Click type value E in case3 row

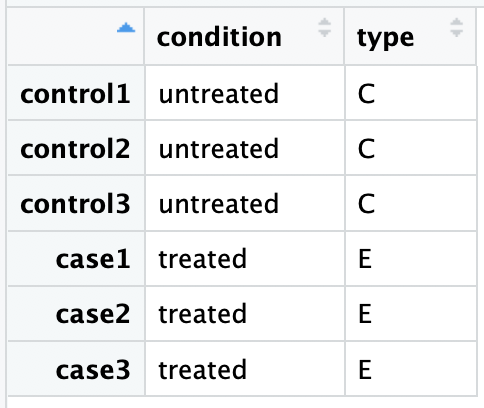(365, 369)
